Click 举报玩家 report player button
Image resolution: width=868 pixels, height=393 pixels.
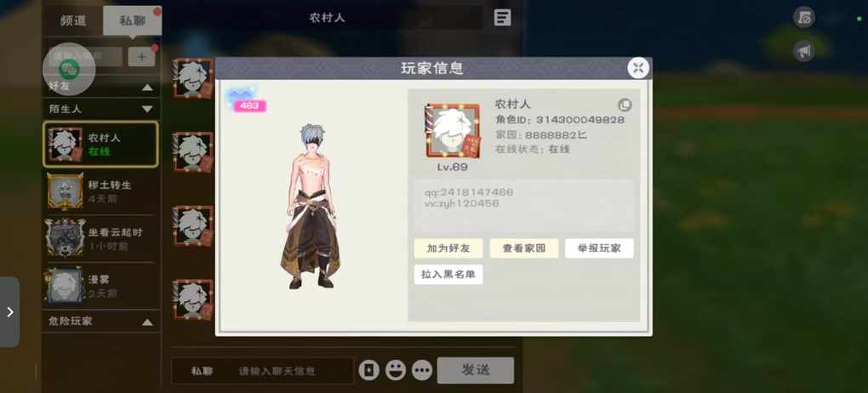599,248
